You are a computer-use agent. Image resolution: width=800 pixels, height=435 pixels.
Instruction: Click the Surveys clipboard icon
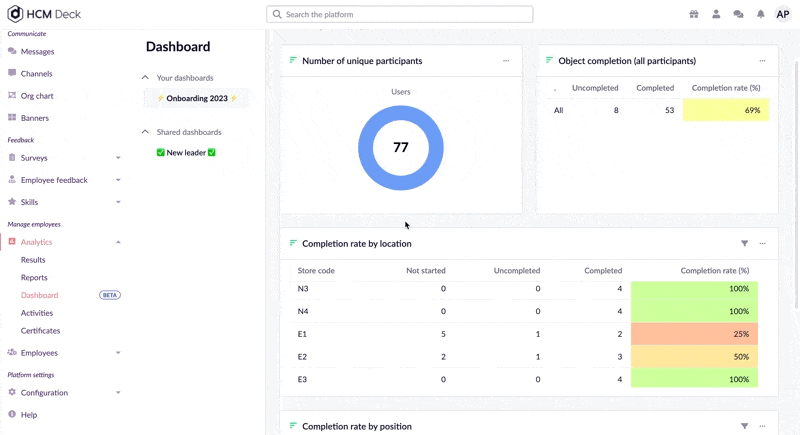click(x=12, y=158)
